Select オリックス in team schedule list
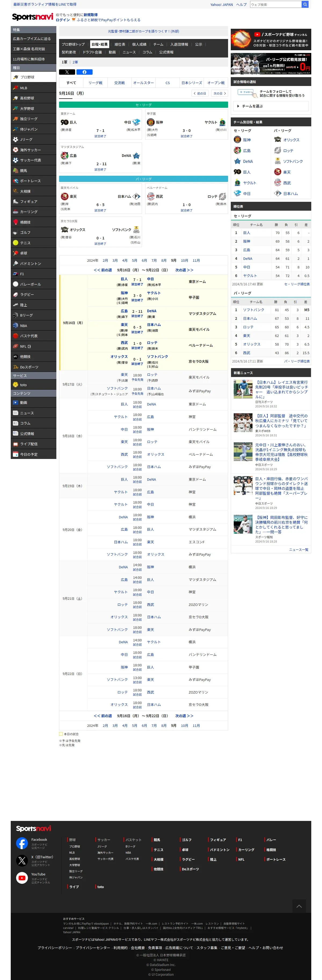The height and width of the screenshot is (980, 322). [291, 140]
